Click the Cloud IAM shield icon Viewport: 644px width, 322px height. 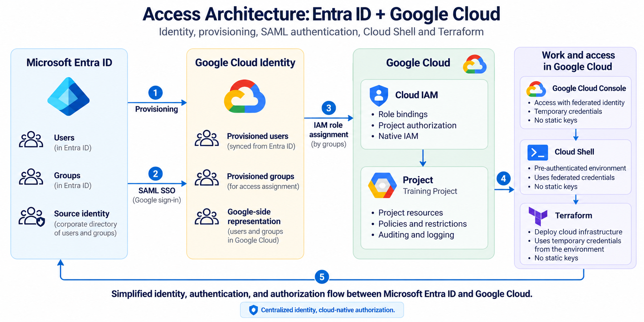(x=379, y=95)
